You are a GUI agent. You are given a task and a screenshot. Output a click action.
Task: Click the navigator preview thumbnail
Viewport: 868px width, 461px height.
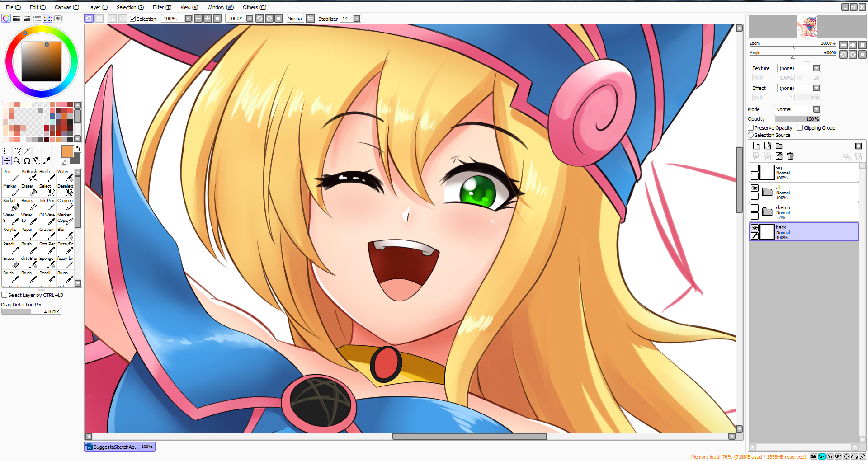click(x=807, y=27)
